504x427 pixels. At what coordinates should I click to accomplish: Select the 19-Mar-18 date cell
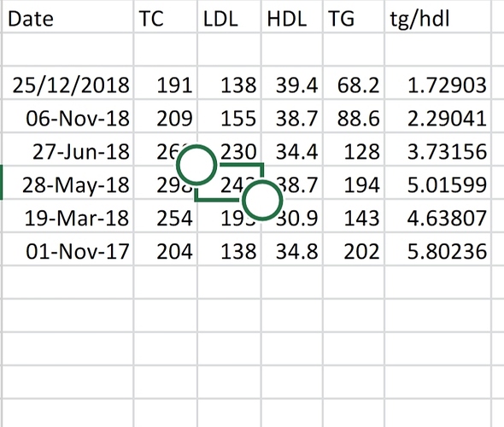[x=67, y=216]
